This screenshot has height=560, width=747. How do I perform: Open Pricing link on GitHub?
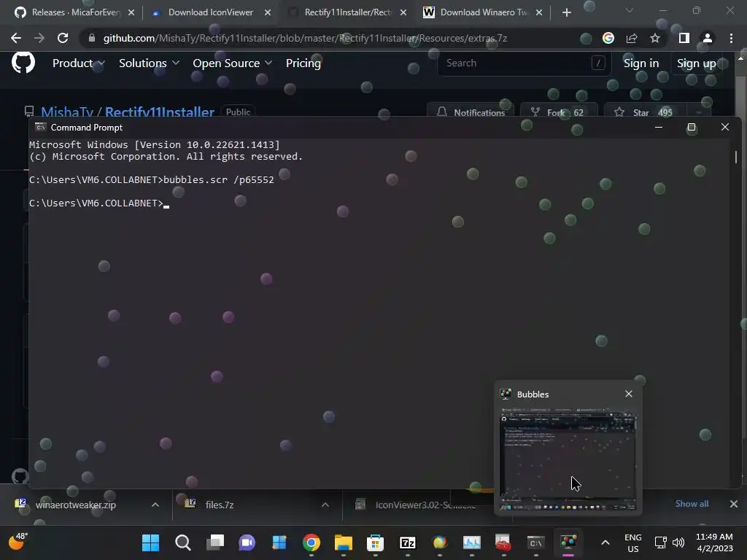click(303, 63)
